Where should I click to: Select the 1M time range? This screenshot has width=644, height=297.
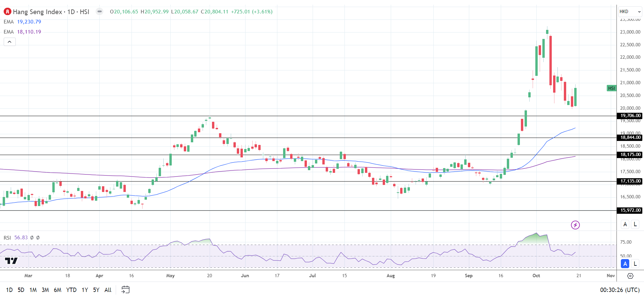[33, 290]
